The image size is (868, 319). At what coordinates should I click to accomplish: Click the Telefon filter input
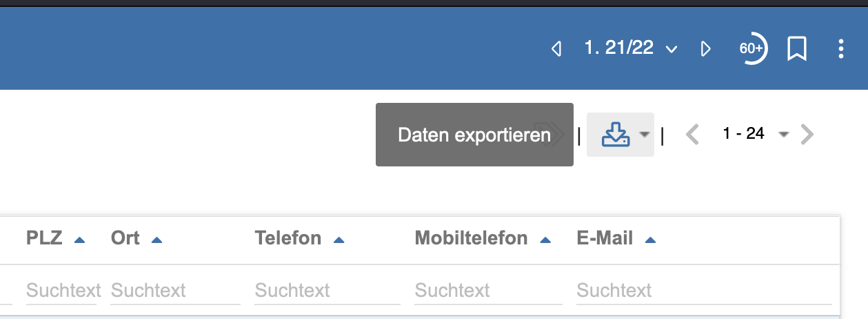327,291
